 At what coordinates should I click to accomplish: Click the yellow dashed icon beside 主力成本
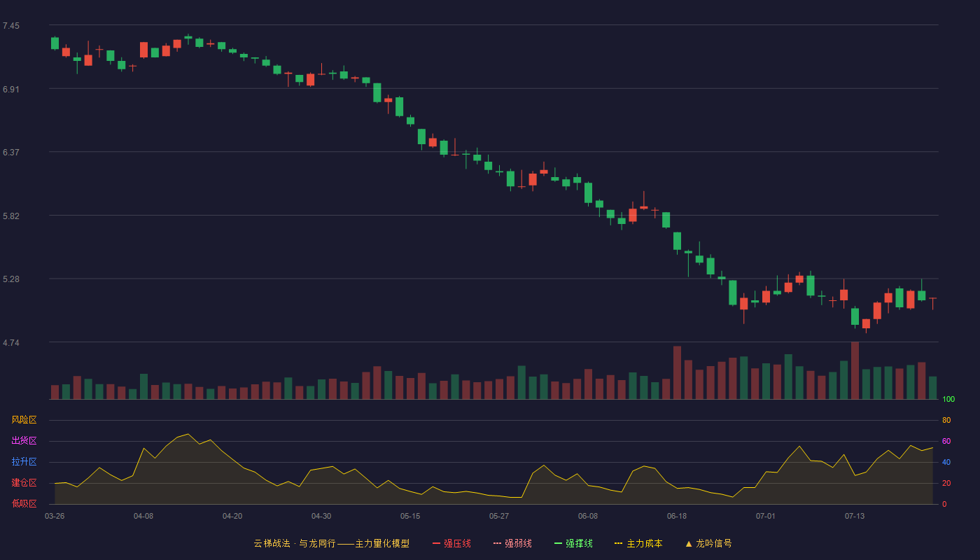point(619,543)
